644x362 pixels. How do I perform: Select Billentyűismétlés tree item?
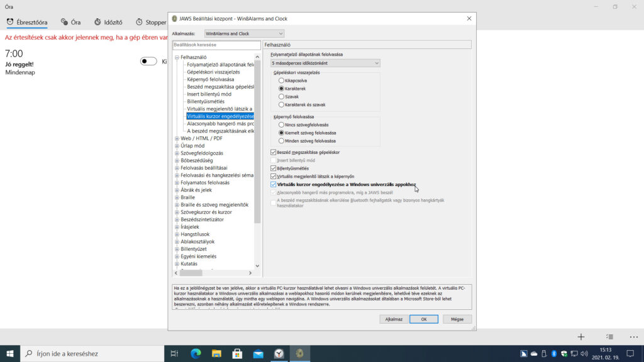pyautogui.click(x=206, y=101)
